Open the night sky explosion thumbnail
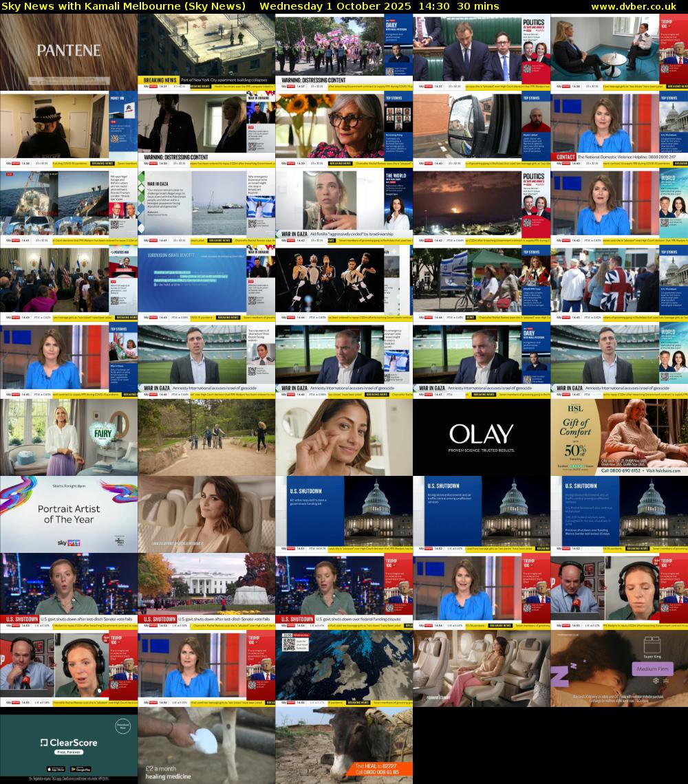Screen dimensions: 688x784 pyautogui.click(x=482, y=206)
